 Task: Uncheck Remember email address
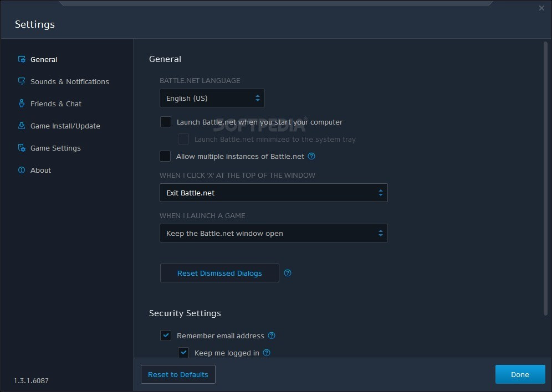pos(166,336)
